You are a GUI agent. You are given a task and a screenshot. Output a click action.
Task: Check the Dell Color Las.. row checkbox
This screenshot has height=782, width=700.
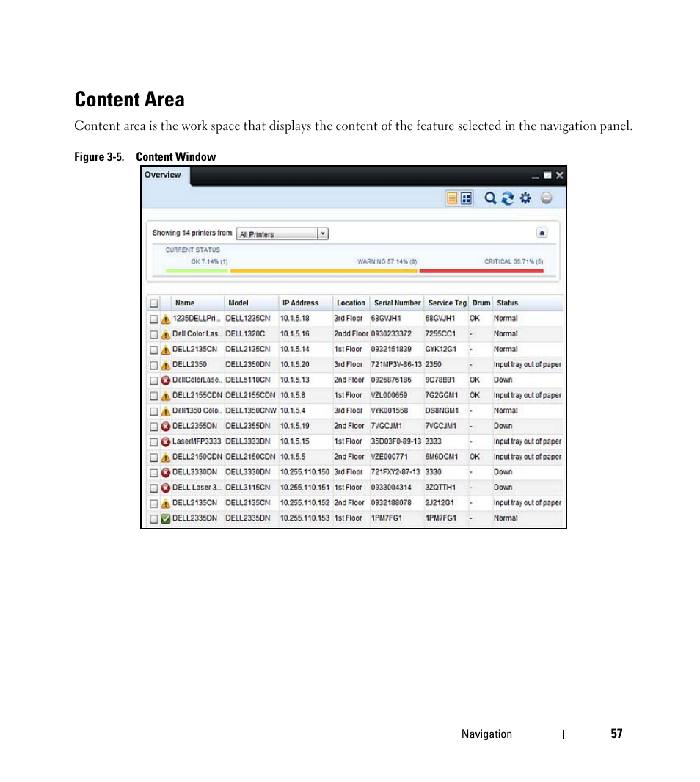154,334
